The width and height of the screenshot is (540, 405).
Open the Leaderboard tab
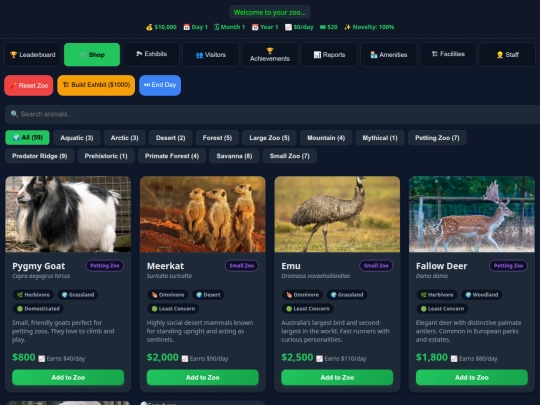[33, 54]
